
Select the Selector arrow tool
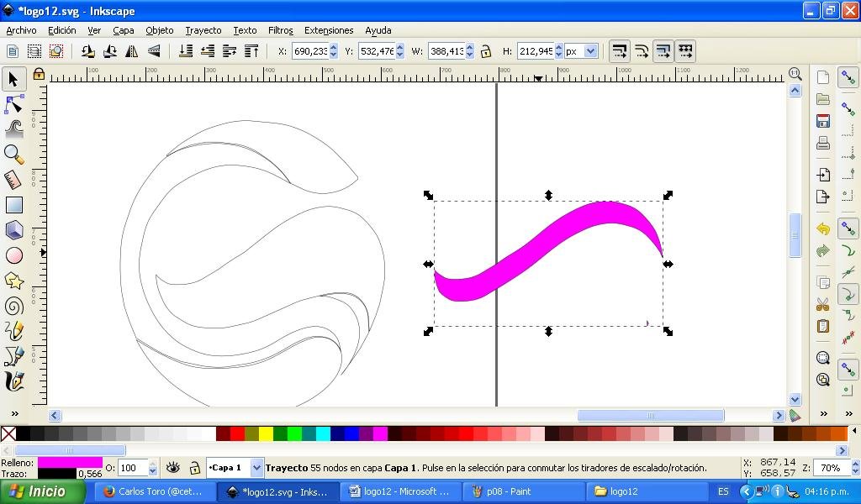13,80
